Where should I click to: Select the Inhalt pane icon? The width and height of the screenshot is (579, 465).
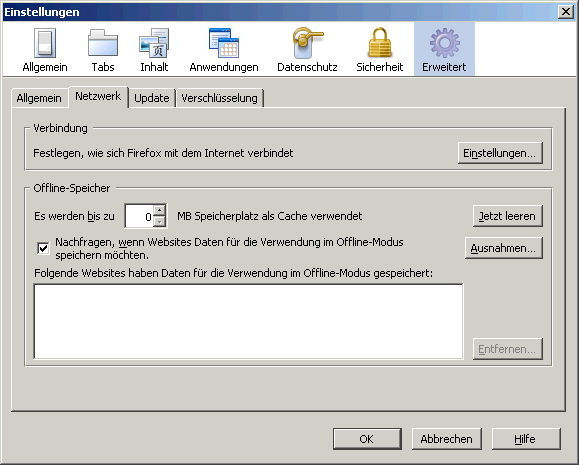[154, 49]
